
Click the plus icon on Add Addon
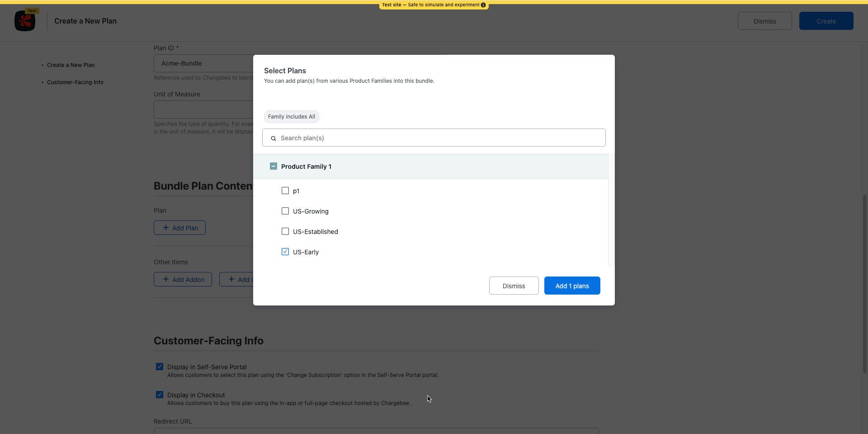click(x=166, y=280)
